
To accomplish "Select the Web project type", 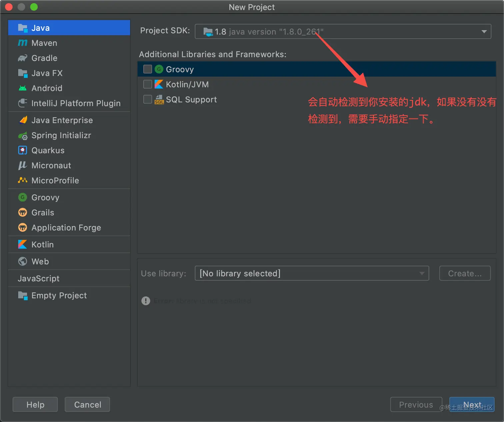I will point(69,261).
